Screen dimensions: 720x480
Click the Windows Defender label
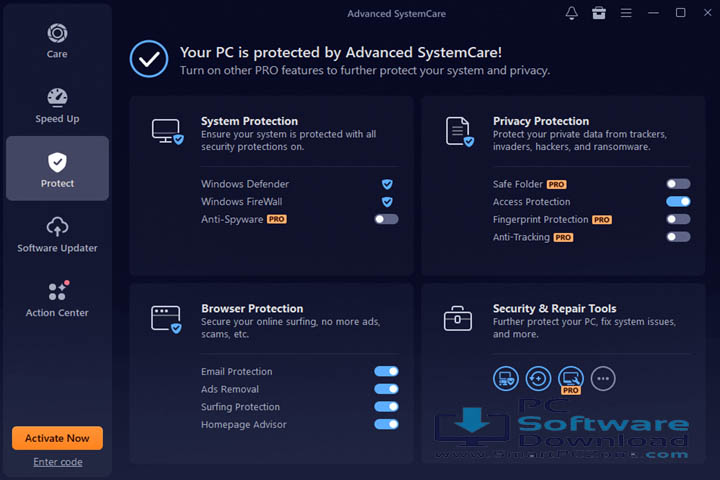245,184
